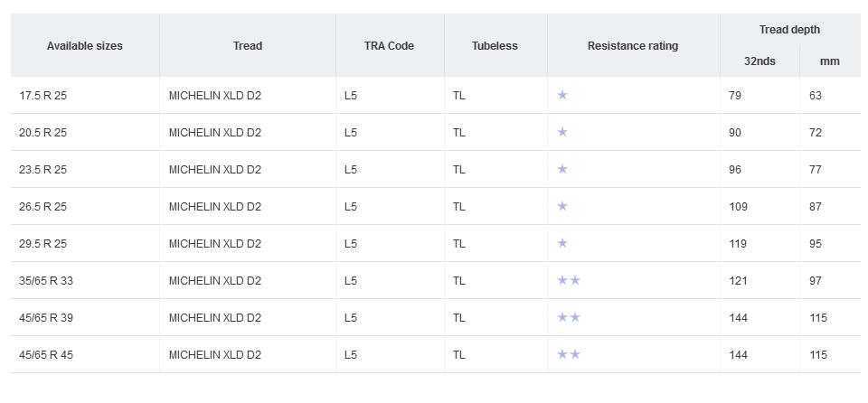Click the star rating for 23.5 R 25
Image resolution: width=868 pixels, height=403 pixels.
pos(562,169)
